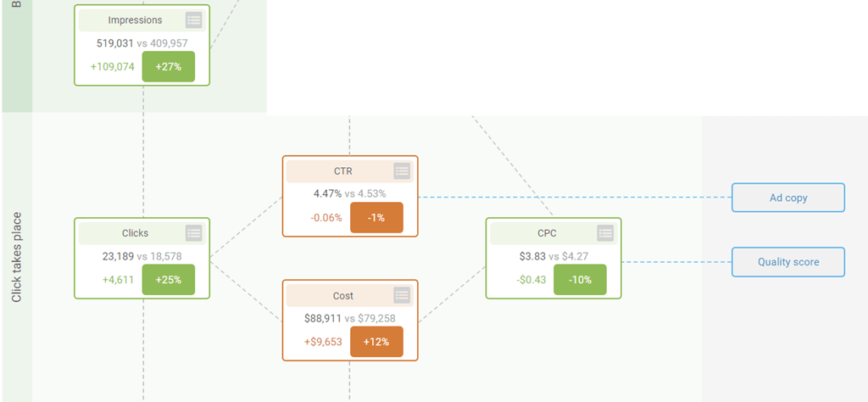
Task: Click the Cost card title
Action: 342,295
